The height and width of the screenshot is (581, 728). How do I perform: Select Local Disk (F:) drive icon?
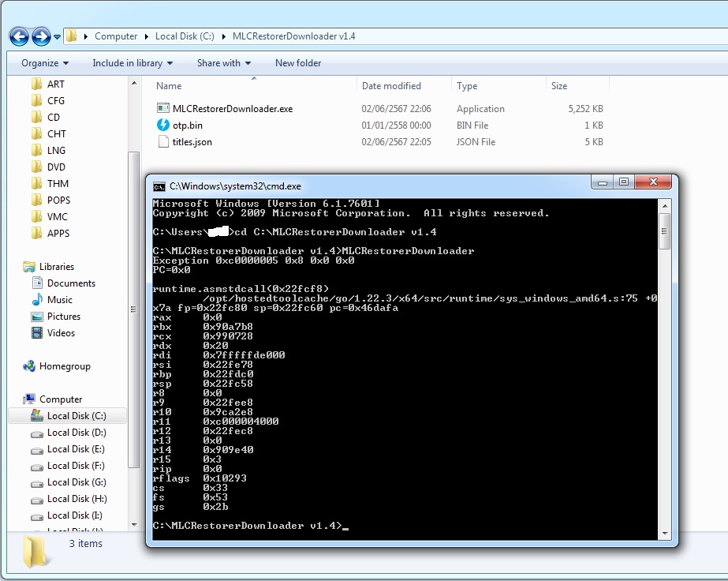pyautogui.click(x=37, y=467)
